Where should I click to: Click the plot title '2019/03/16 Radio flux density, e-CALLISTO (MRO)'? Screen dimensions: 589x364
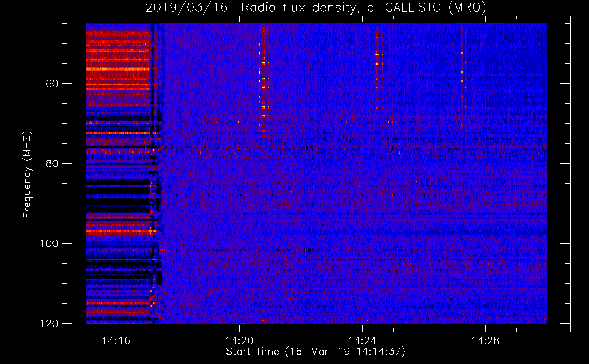316,7
